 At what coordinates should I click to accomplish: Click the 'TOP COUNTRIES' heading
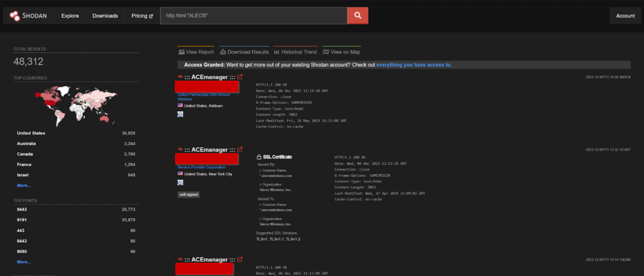tap(30, 78)
